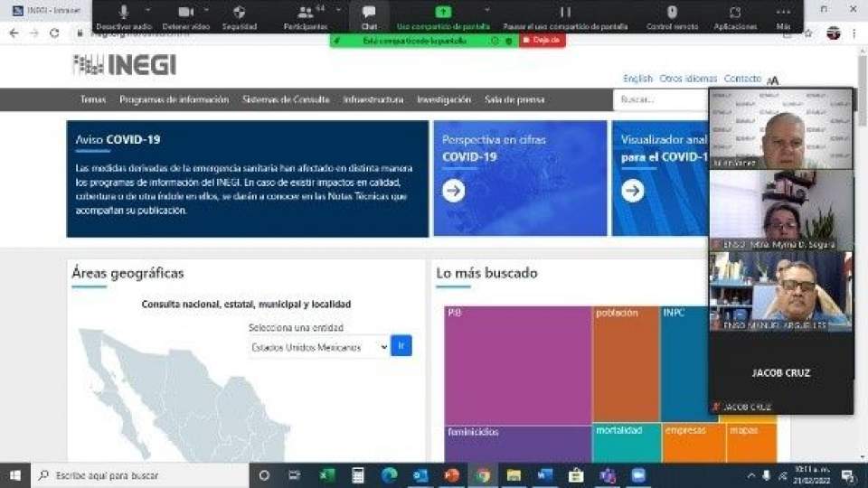The image size is (868, 488).
Task: Show hidden system tray icons
Action: pyautogui.click(x=751, y=475)
